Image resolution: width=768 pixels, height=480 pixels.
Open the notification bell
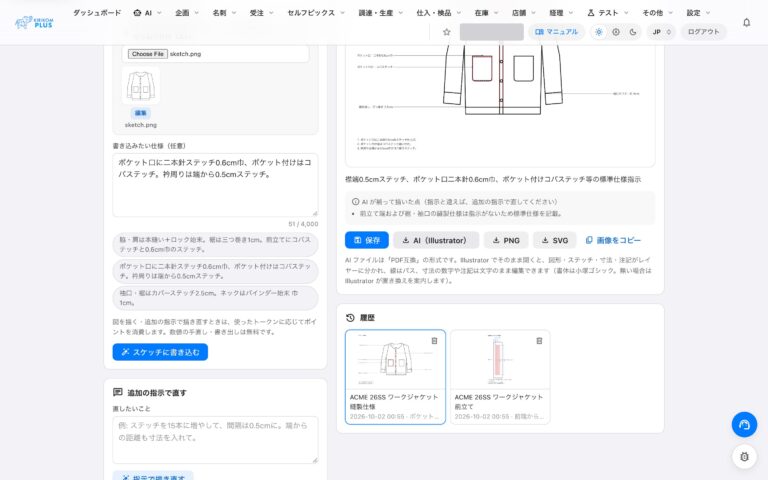coord(746,23)
